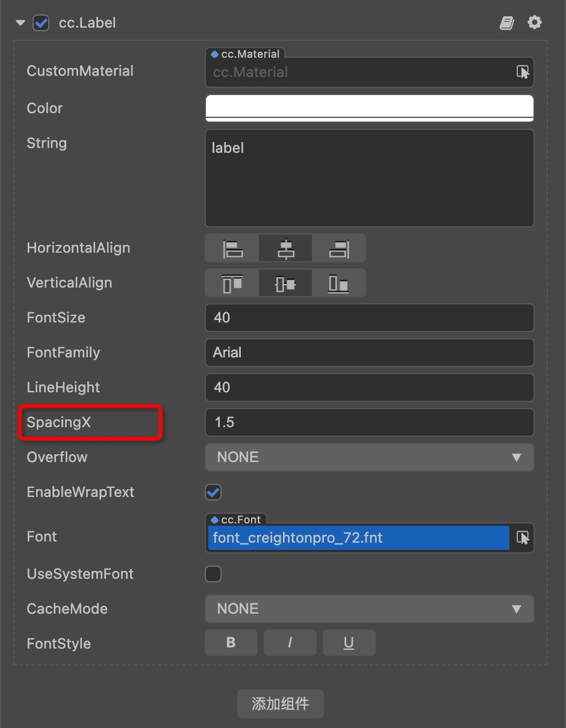The height and width of the screenshot is (728, 566).
Task: Click the 添加组件 button
Action: [x=280, y=703]
